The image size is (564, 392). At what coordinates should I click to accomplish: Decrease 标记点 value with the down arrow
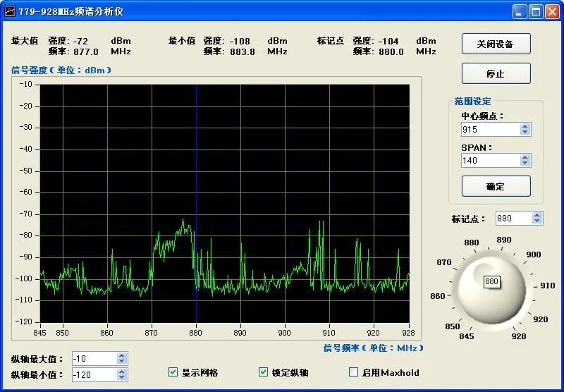point(537,221)
